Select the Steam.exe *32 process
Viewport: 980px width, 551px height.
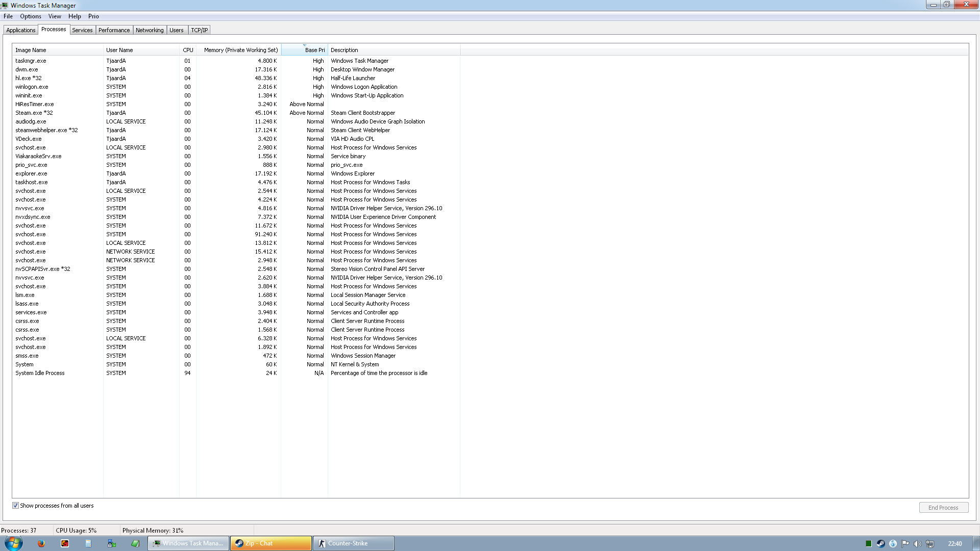(236, 113)
